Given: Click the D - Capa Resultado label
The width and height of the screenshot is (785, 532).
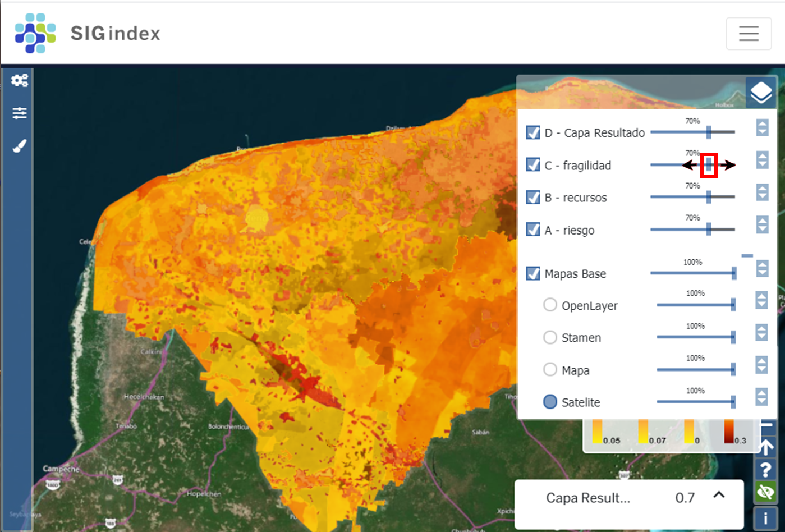Looking at the screenshot, I should click(x=595, y=133).
